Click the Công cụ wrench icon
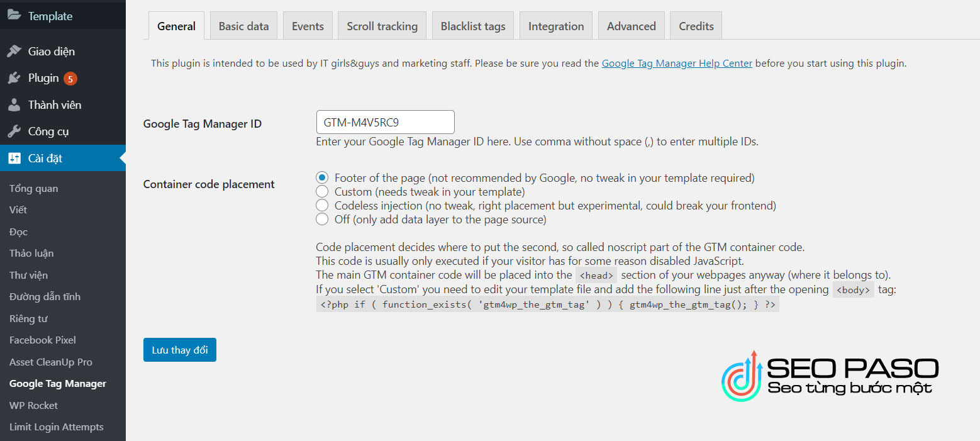The width and height of the screenshot is (980, 441). point(14,131)
